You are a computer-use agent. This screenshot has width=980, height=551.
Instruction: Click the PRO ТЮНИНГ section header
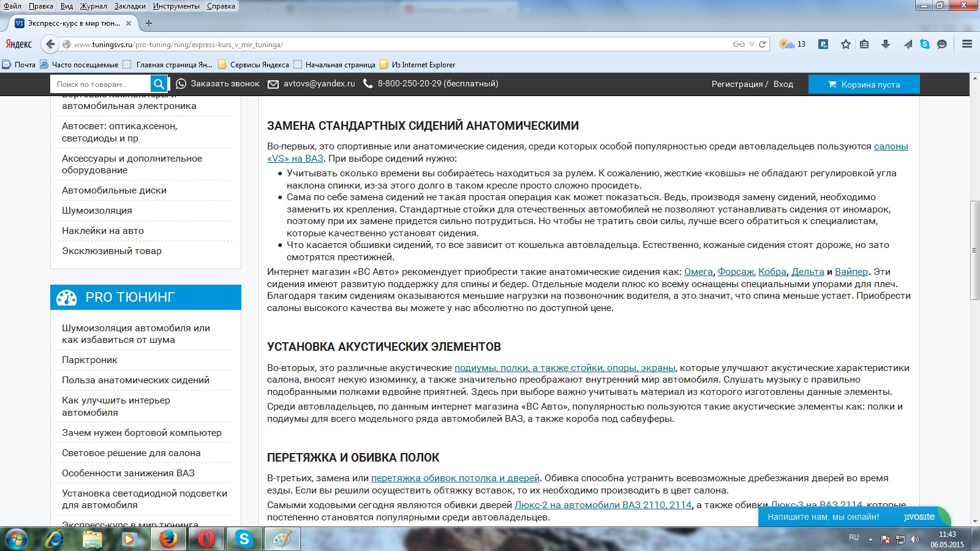[x=146, y=298]
